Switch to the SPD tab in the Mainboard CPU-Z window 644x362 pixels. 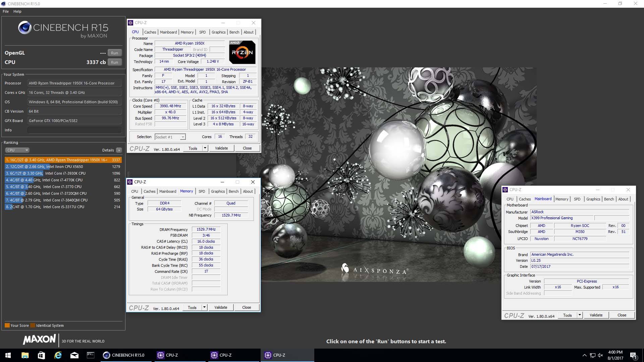577,199
